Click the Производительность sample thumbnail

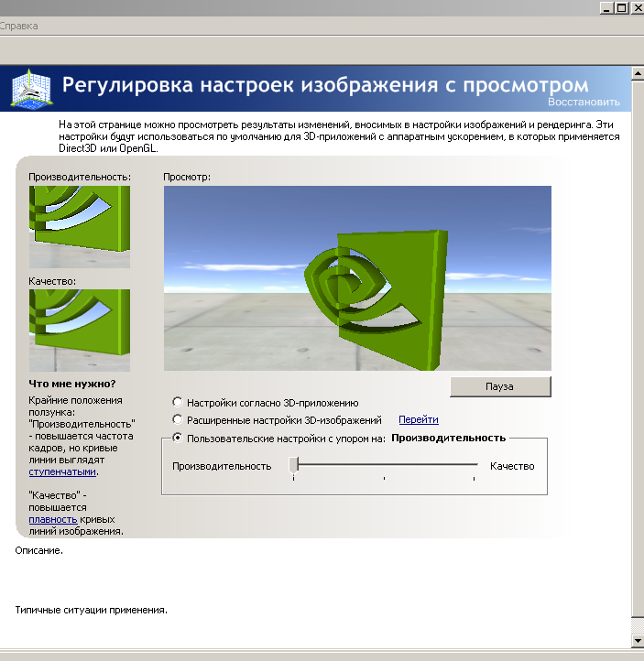tap(79, 226)
